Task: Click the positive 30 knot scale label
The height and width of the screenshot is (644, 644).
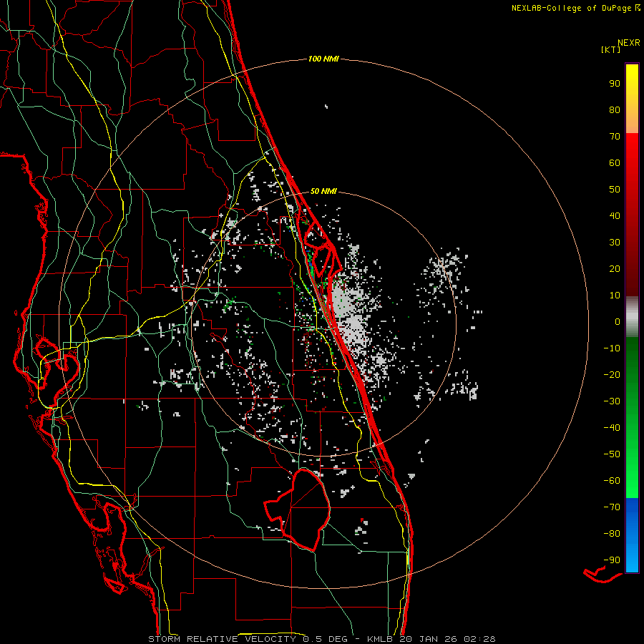Action: (x=615, y=243)
